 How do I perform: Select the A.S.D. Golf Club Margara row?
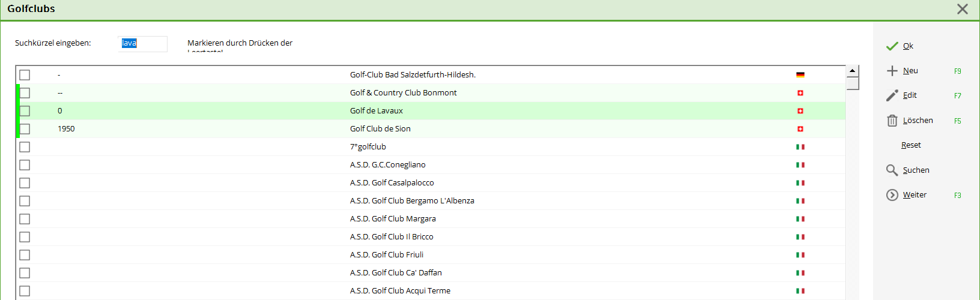(393, 219)
